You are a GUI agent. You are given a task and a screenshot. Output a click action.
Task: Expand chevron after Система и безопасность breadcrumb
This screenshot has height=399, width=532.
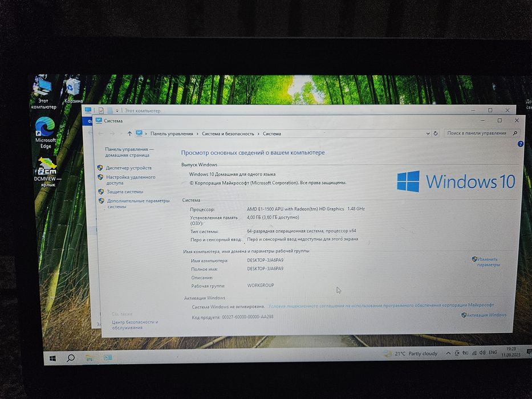258,134
